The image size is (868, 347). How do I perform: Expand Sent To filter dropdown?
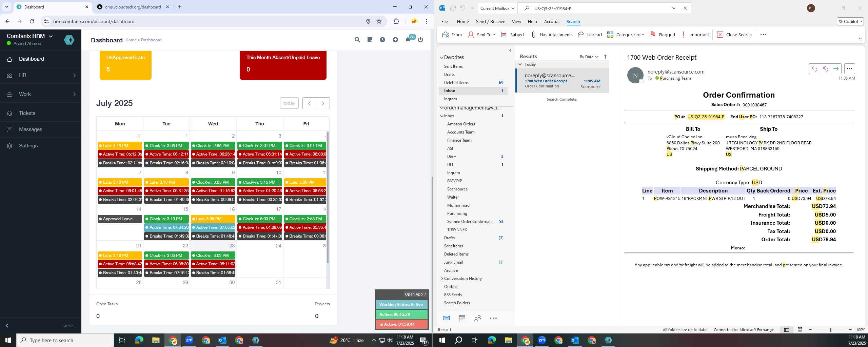coord(481,35)
